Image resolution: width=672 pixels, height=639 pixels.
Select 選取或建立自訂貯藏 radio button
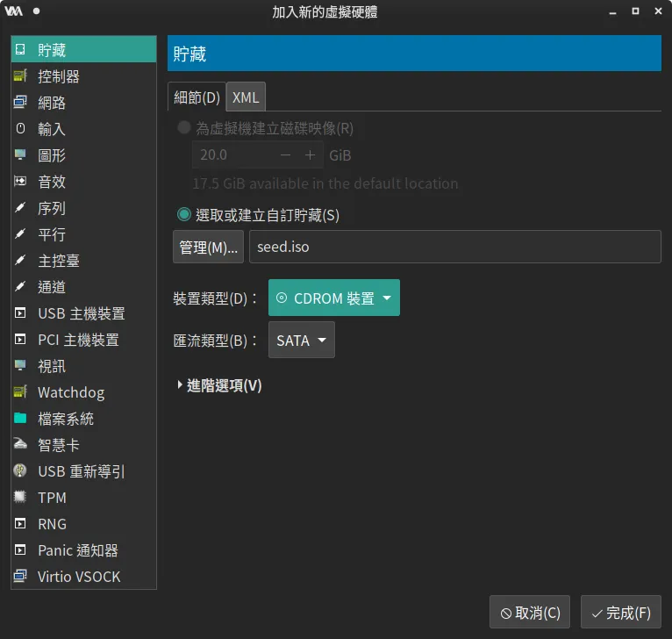[184, 214]
